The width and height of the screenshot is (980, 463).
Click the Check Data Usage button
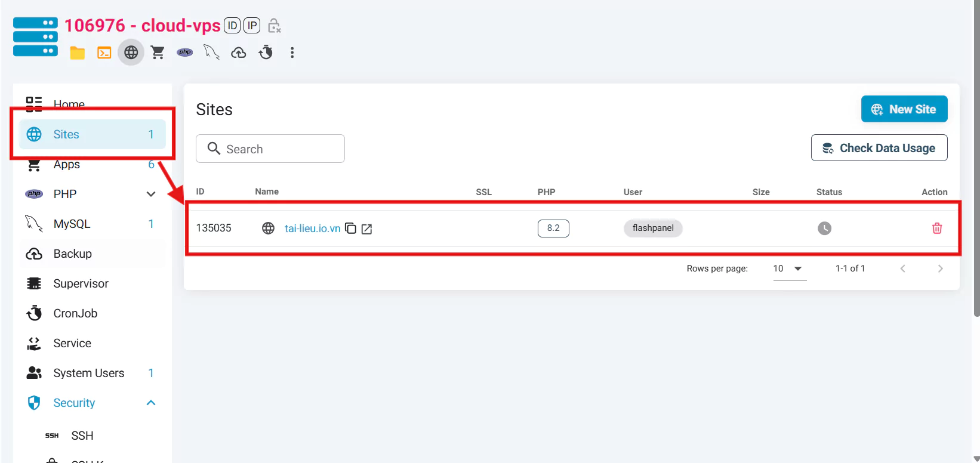click(879, 148)
